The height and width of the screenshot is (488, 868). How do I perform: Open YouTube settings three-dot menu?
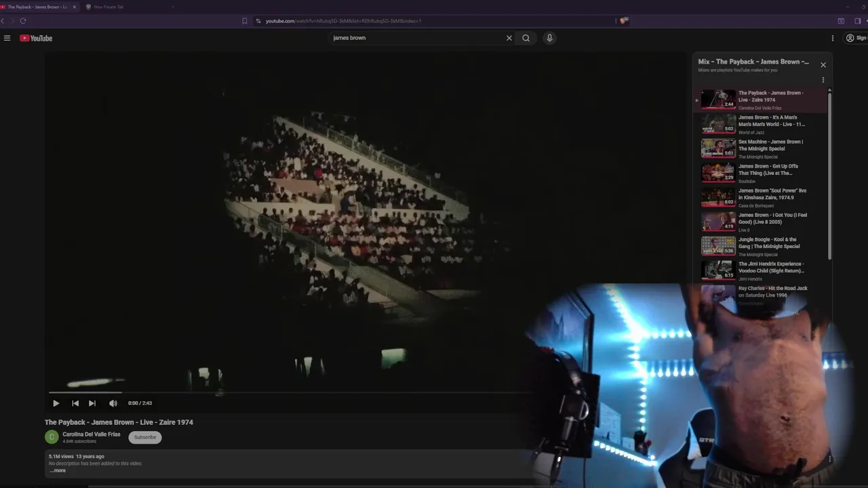[x=833, y=38]
